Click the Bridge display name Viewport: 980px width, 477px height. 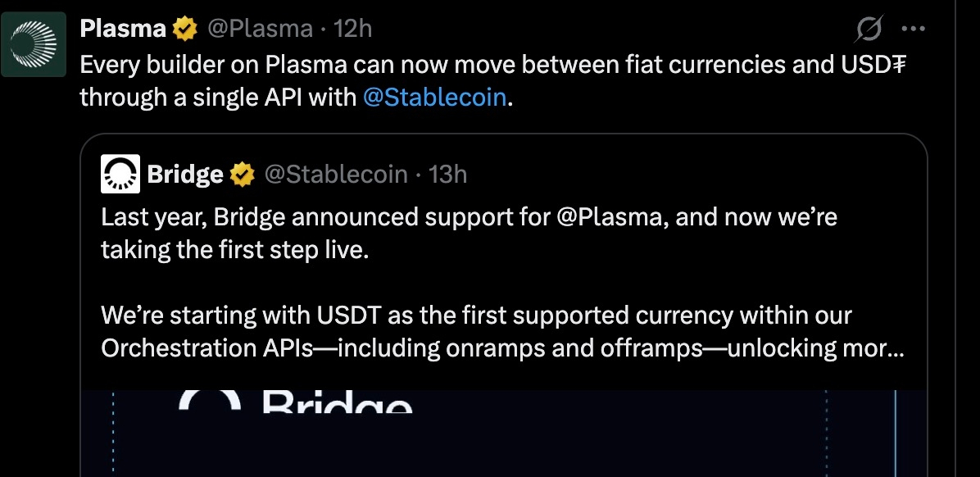pos(185,175)
